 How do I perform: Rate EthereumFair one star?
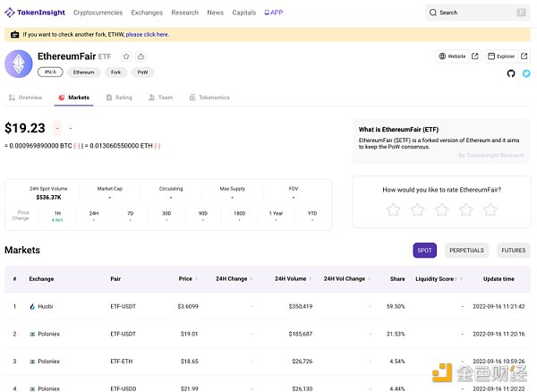point(393,209)
